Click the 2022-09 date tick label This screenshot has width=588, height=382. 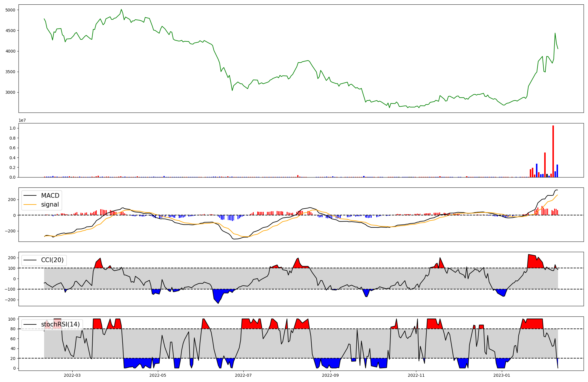pyautogui.click(x=330, y=375)
